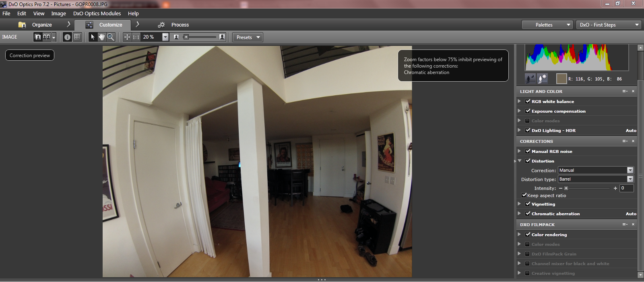This screenshot has height=282, width=644.
Task: Click the right panel vertical scrollbar
Action: point(640,161)
